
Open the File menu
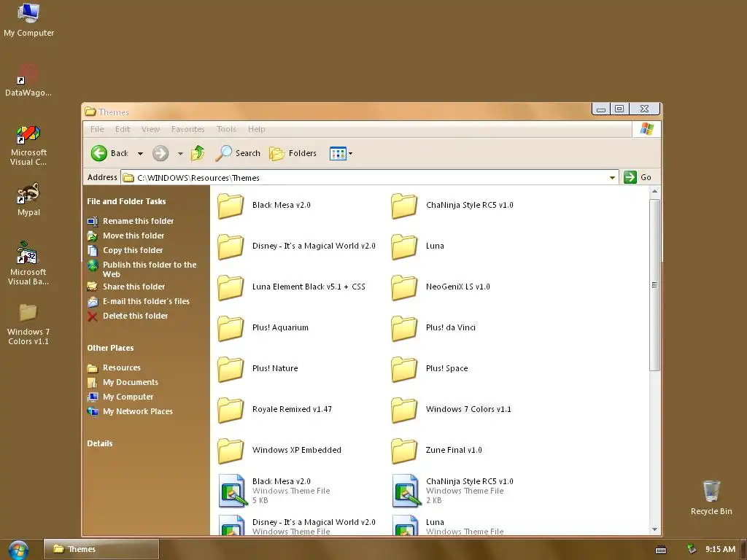[97, 129]
